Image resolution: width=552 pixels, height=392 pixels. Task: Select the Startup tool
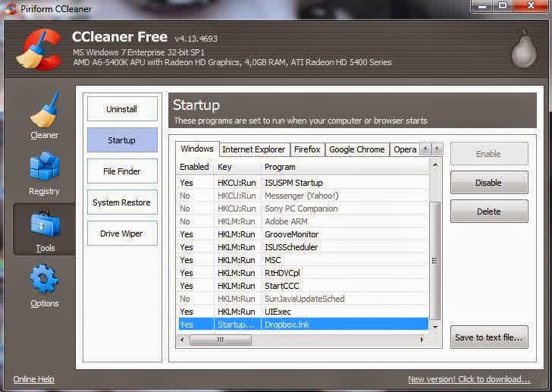point(122,140)
